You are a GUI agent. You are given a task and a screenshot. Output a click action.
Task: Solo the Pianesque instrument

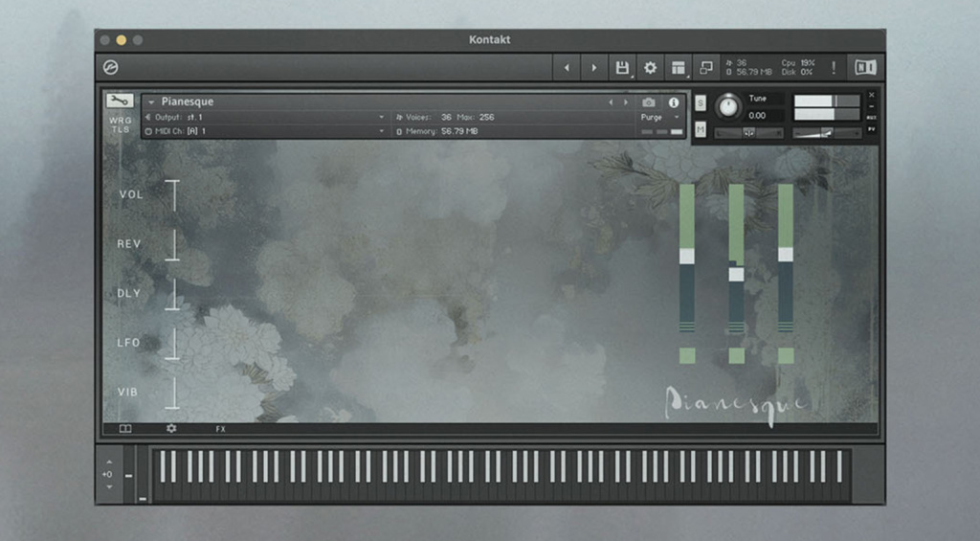coord(700,103)
